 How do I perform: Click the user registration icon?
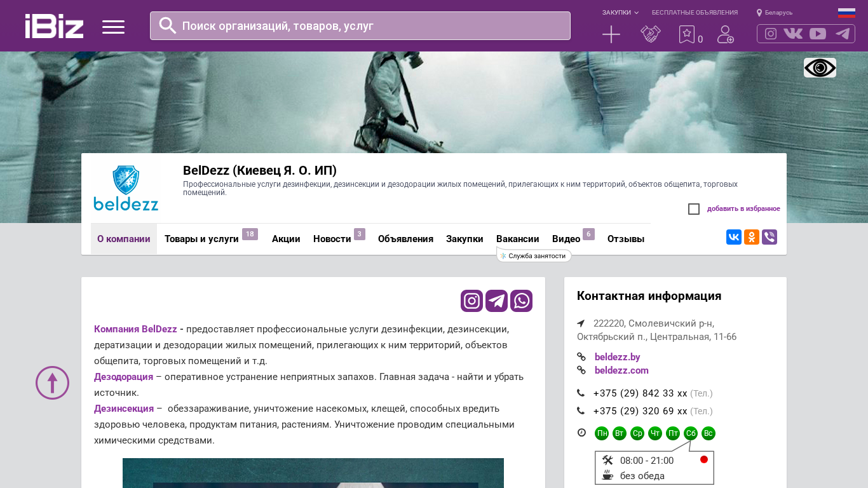[x=725, y=34]
